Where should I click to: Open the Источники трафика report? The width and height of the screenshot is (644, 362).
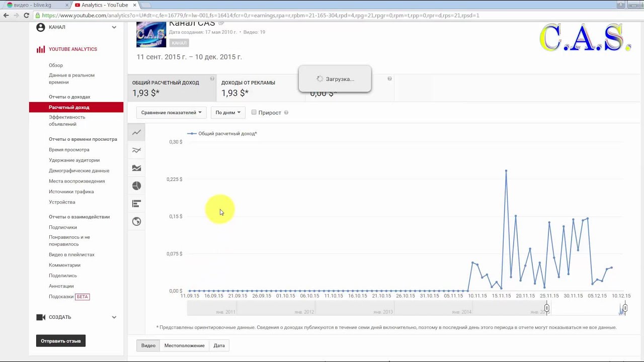(x=71, y=192)
